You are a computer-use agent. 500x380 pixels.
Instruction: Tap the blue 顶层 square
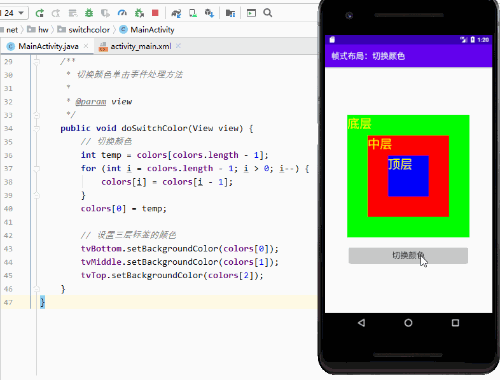(408, 176)
